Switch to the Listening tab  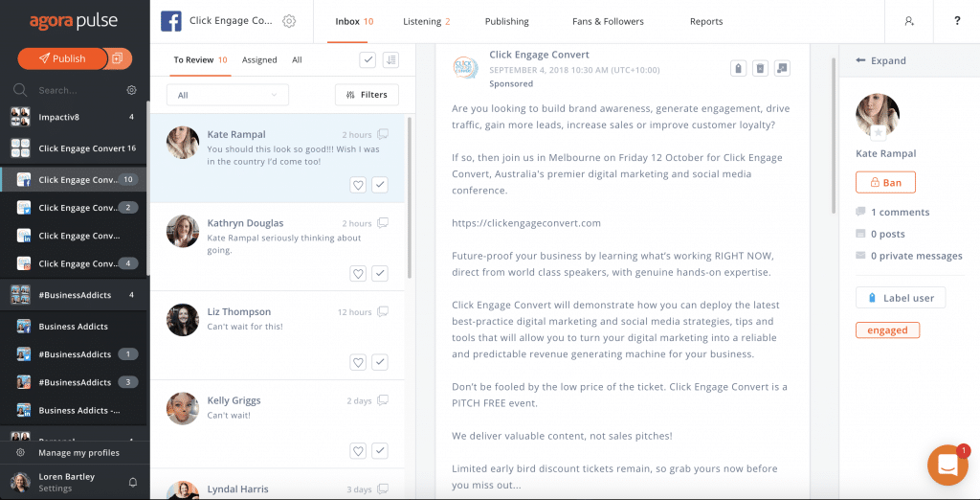point(427,21)
